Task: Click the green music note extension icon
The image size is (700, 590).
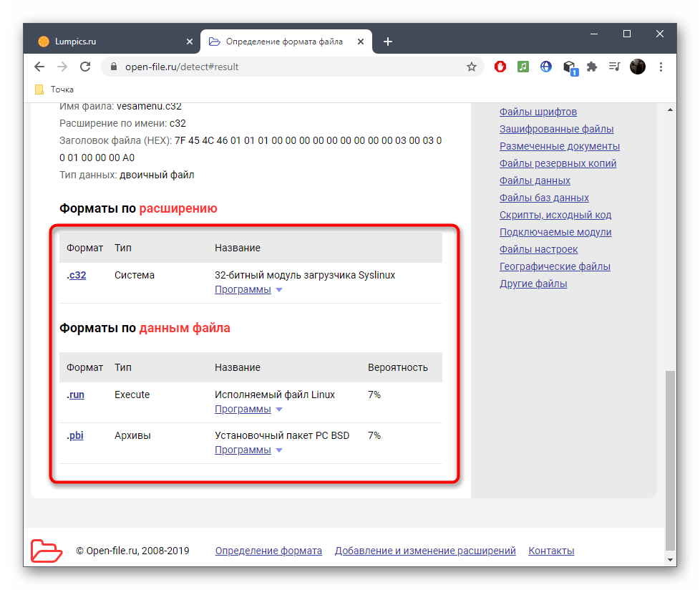Action: coord(523,67)
